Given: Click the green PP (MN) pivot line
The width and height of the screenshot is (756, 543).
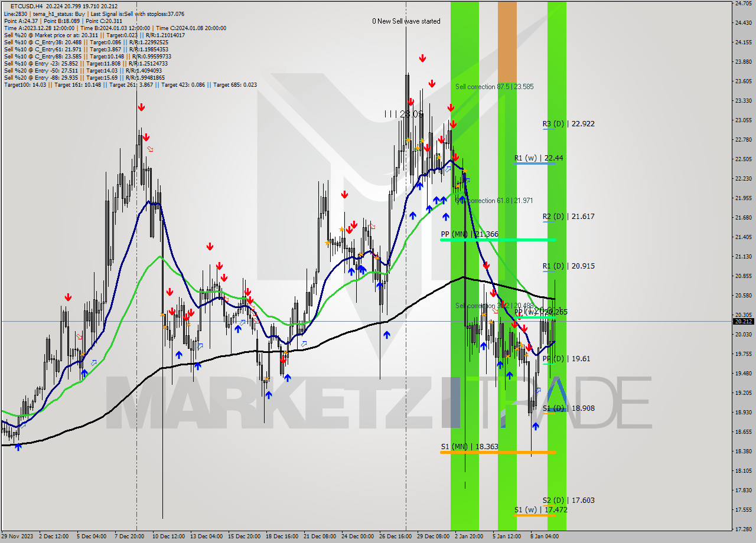Looking at the screenshot, I should click(498, 240).
